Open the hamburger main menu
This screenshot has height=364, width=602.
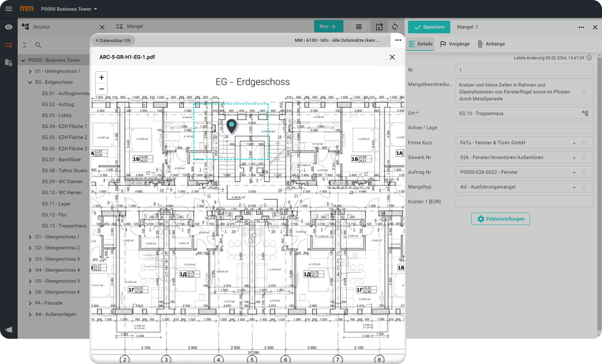click(9, 9)
